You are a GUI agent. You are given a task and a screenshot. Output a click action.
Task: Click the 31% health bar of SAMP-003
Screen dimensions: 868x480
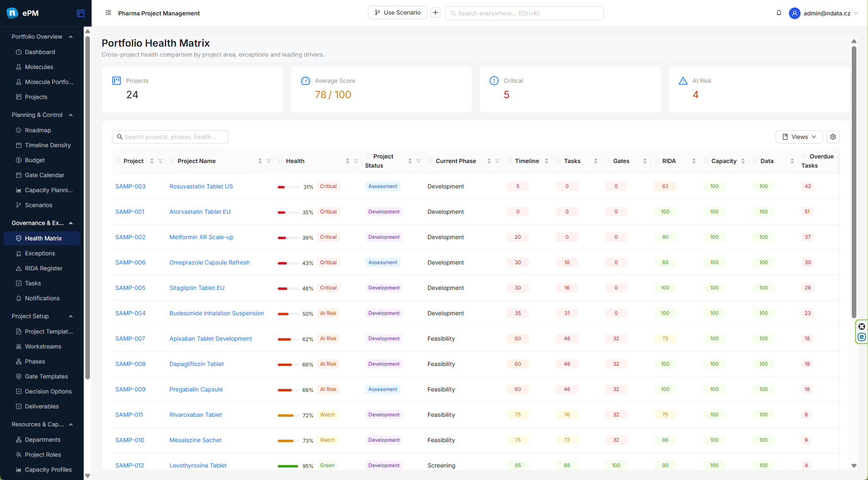point(289,187)
